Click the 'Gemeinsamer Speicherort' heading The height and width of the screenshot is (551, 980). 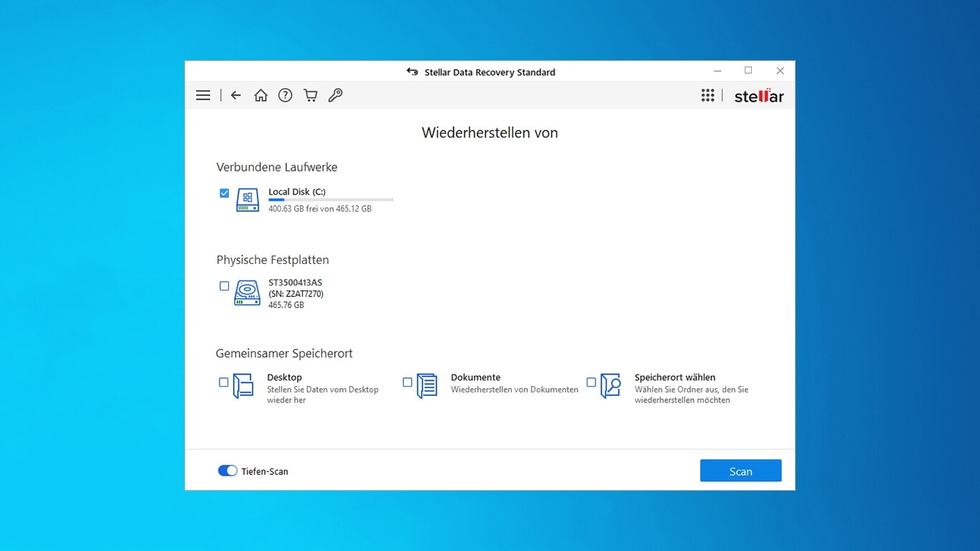click(x=284, y=353)
